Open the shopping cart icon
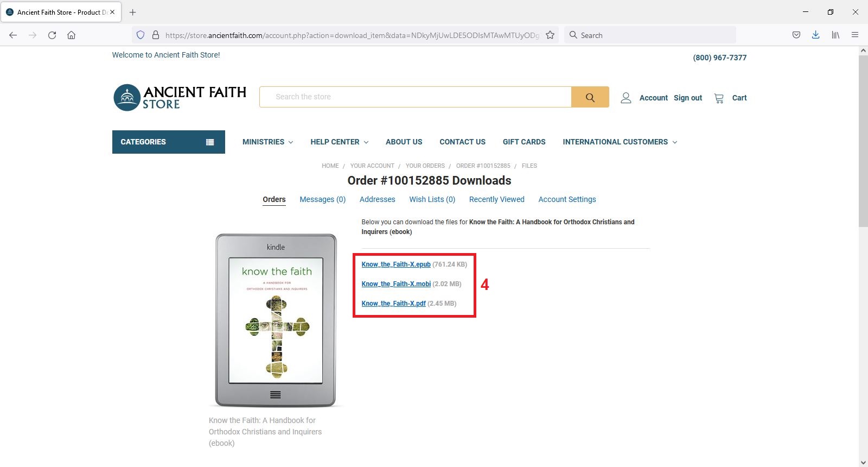The image size is (868, 467). click(x=719, y=98)
